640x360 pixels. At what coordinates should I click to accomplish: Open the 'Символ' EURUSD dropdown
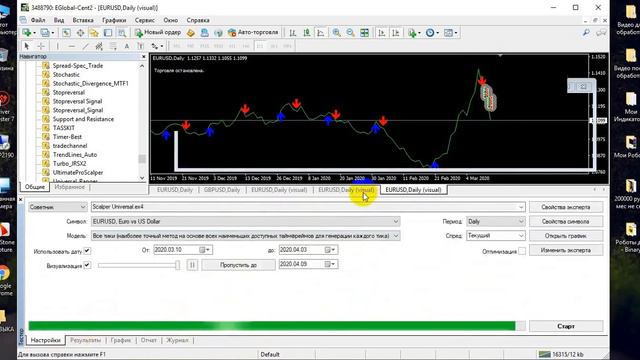pyautogui.click(x=245, y=221)
